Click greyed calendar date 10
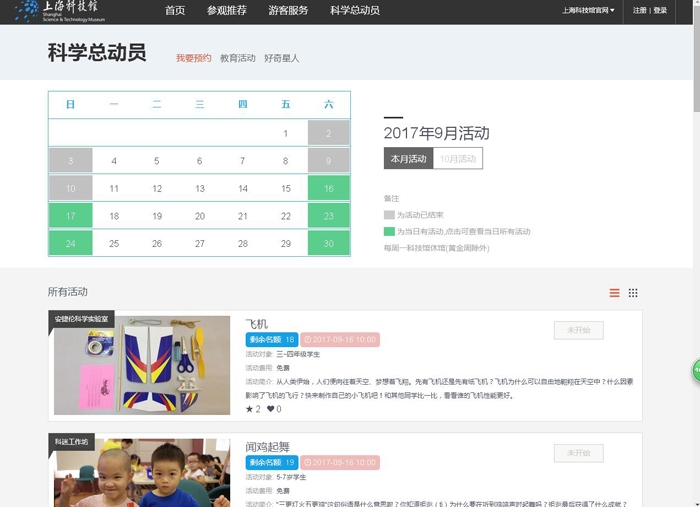Viewport: 700px width, 507px height. [x=71, y=188]
